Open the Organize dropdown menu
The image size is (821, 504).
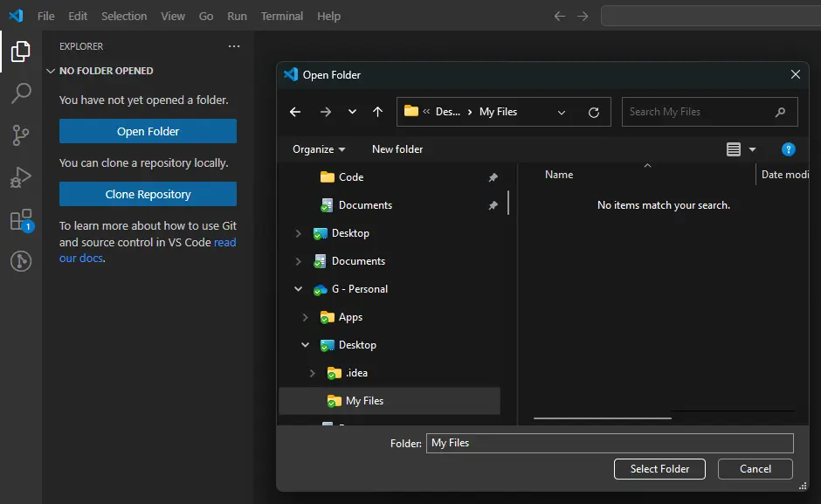point(318,149)
